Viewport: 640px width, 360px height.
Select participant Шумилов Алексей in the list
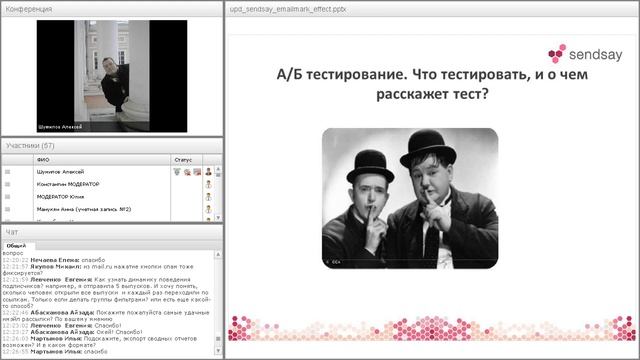click(60, 172)
